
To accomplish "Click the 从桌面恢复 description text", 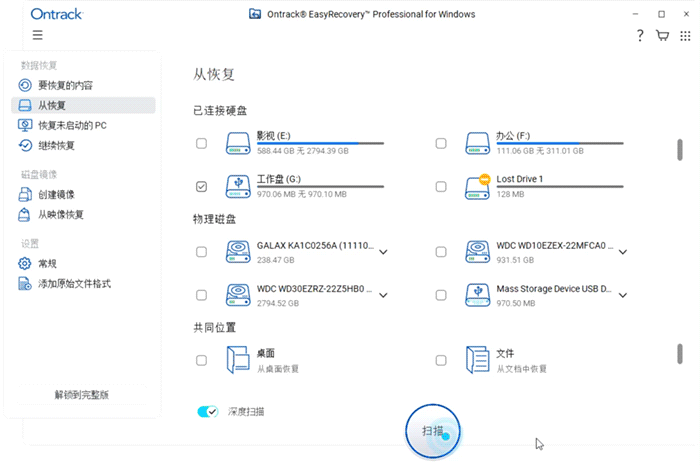I will tap(278, 369).
